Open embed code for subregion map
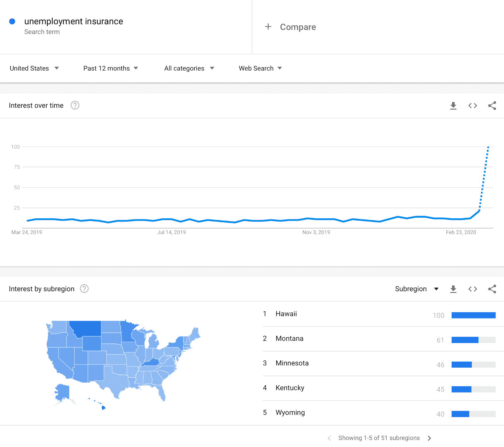 click(x=472, y=289)
